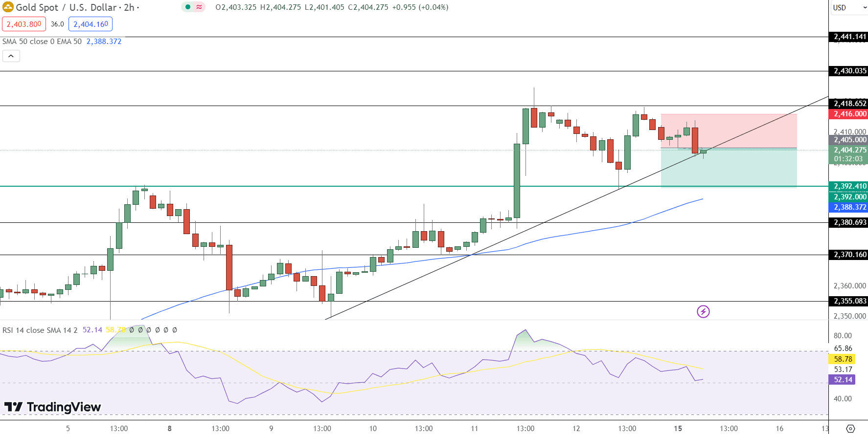This screenshot has height=434, width=868.
Task: Click the red short position risk zone
Action: [x=729, y=131]
